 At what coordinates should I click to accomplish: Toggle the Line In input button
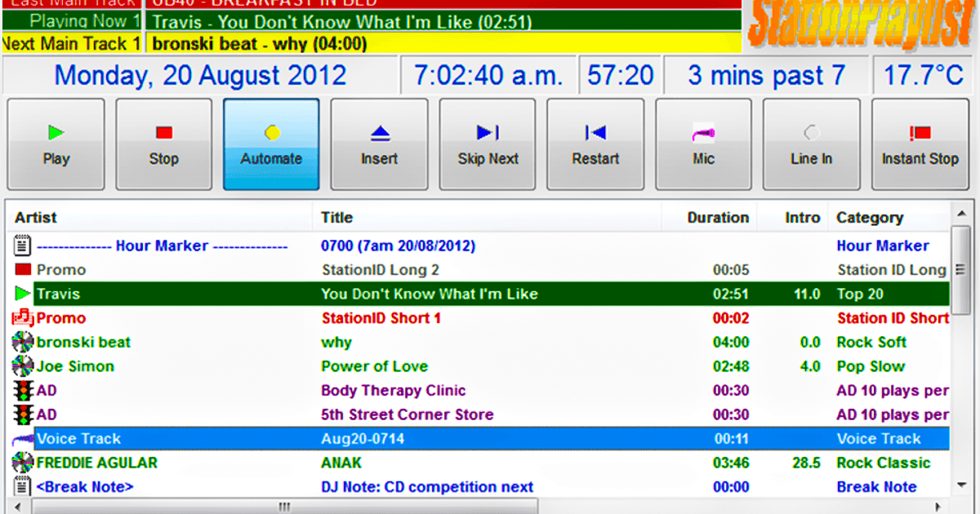(x=811, y=144)
